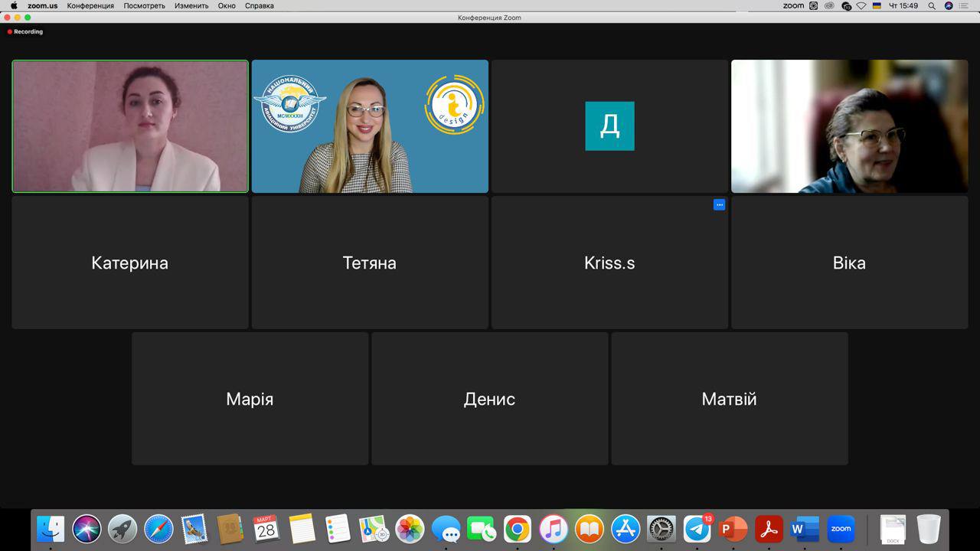Screen dimensions: 980x551
Task: Open System Preferences gear in dock
Action: [661, 529]
